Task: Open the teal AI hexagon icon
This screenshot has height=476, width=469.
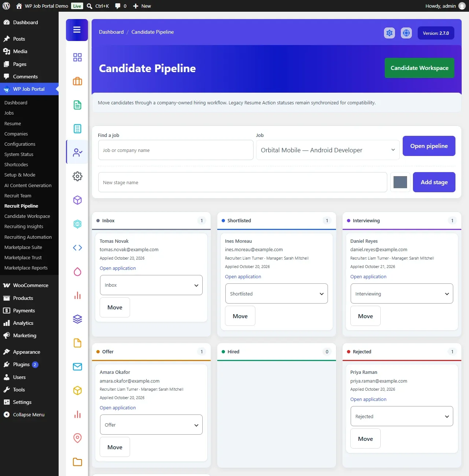Action: click(77, 224)
